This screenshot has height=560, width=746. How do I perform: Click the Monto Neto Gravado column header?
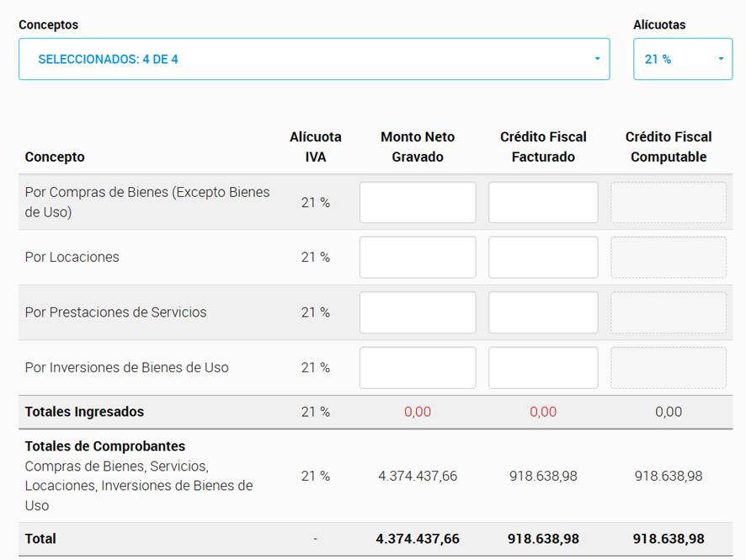tap(418, 147)
